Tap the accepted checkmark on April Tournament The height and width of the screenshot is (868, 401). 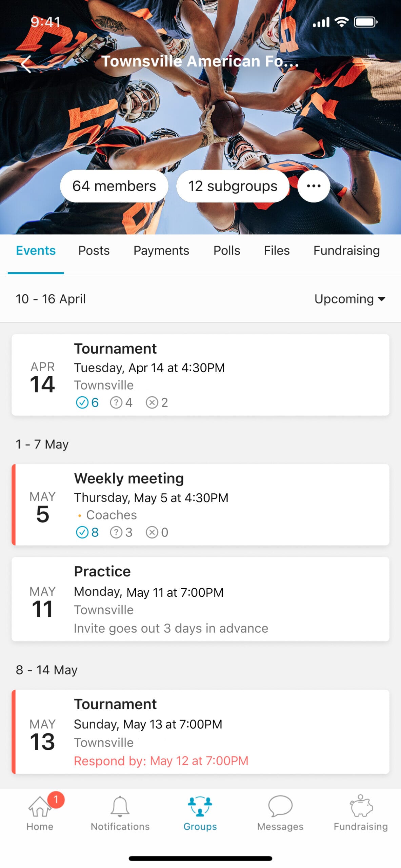82,402
